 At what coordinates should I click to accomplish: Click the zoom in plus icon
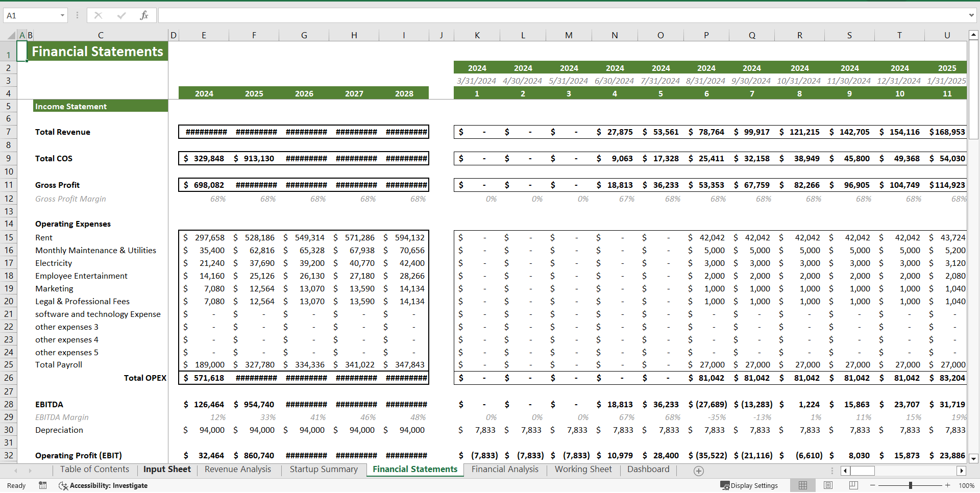coord(948,485)
